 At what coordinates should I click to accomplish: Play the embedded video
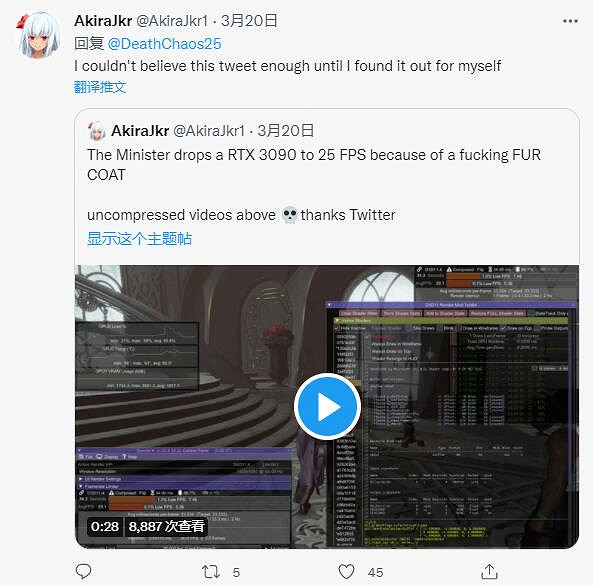click(327, 407)
